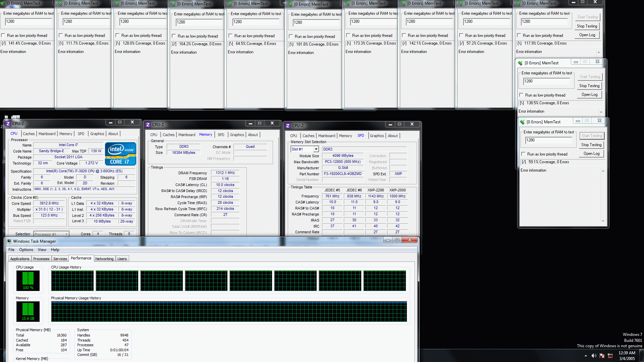
Task: Switch to Caches tab in CPU-Z processor window
Action: [29, 134]
